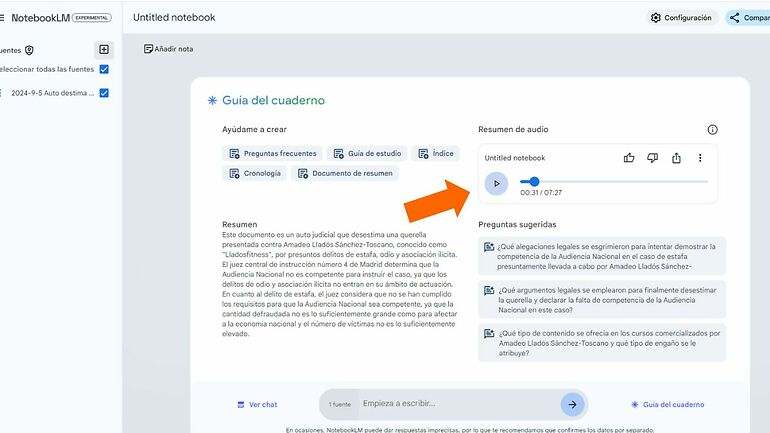This screenshot has height=433, width=770.
Task: Open the audio summary more options menu
Action: 700,158
